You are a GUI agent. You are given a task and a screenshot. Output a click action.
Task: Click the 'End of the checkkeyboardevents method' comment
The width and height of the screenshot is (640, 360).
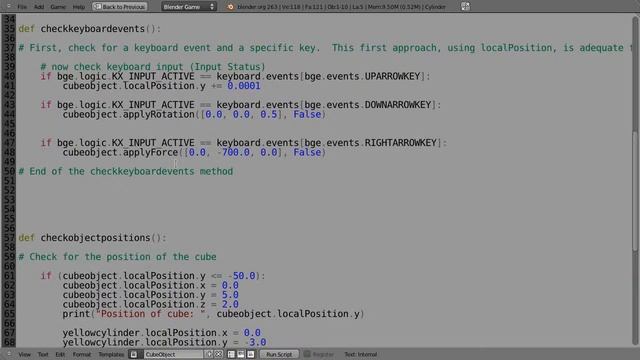(126, 171)
